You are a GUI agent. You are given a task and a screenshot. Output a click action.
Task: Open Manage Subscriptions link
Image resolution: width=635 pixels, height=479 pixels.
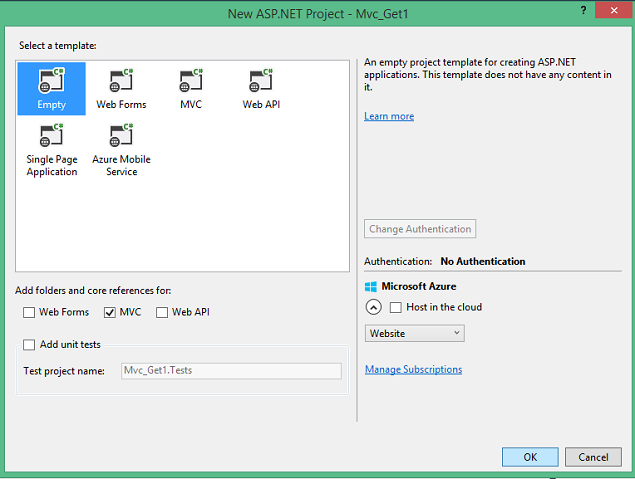(413, 369)
